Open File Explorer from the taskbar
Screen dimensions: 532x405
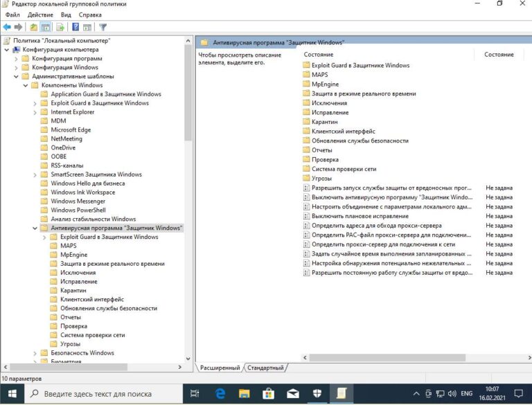click(x=244, y=393)
